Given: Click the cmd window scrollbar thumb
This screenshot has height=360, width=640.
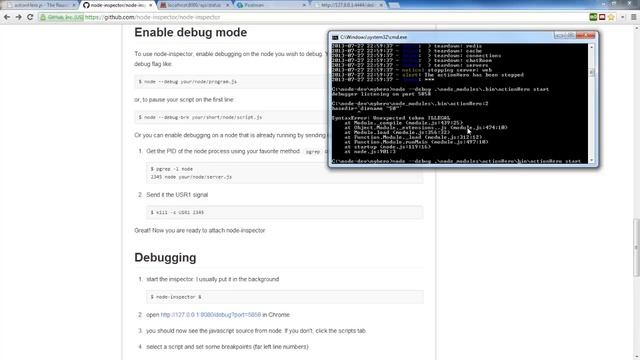Looking at the screenshot, I should point(591,73).
